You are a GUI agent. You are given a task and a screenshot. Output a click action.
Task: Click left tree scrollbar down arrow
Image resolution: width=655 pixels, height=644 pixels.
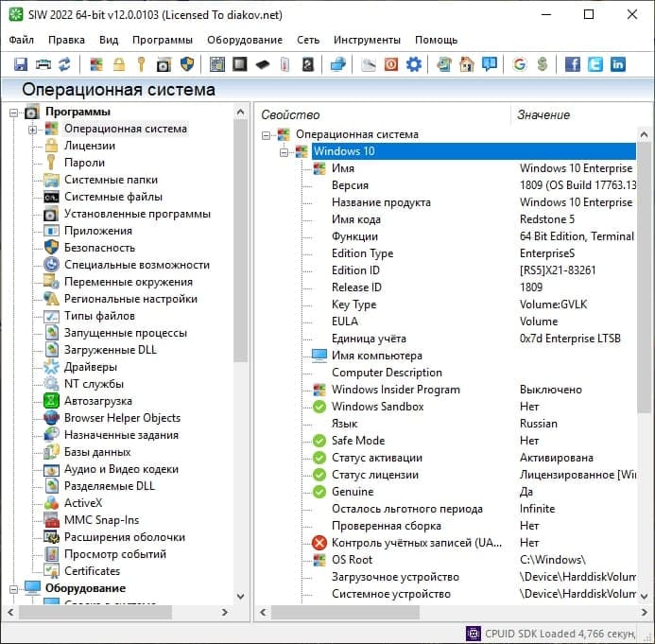click(x=241, y=597)
